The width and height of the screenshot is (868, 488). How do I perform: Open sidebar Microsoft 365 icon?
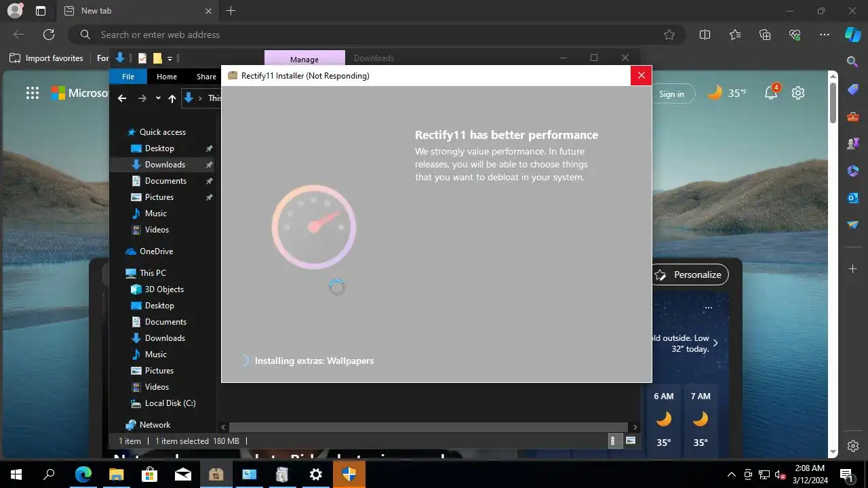pyautogui.click(x=853, y=171)
